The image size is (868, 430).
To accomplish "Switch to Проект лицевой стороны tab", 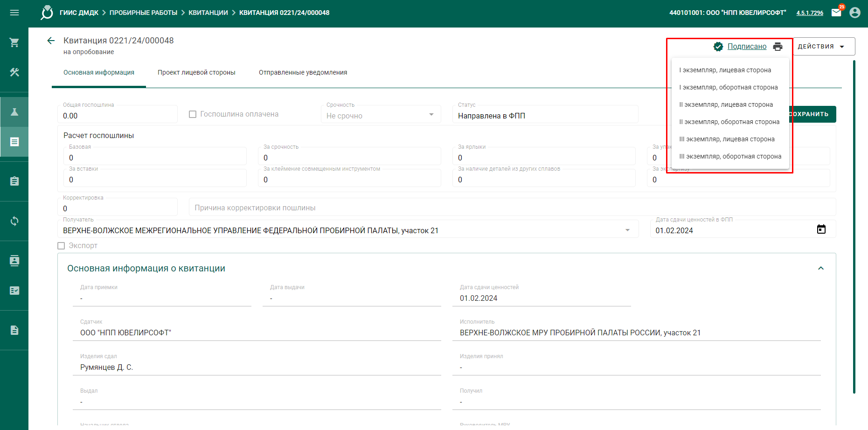I will pos(196,72).
